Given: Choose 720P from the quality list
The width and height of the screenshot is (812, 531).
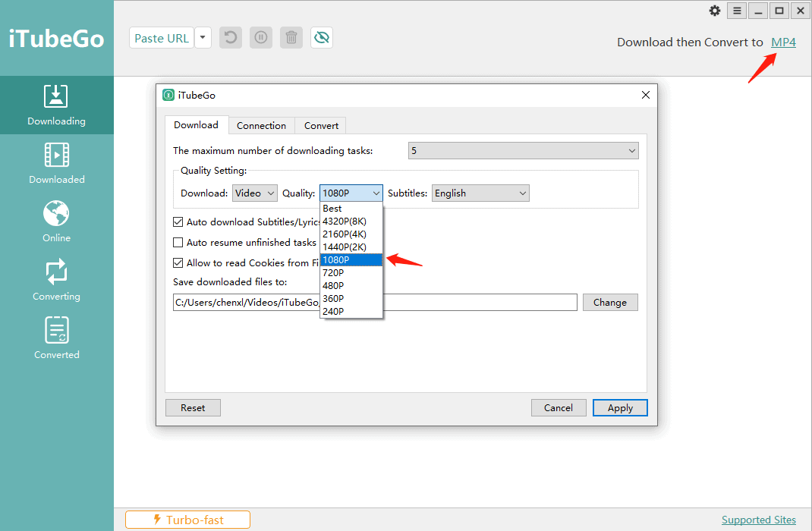Looking at the screenshot, I should (333, 272).
